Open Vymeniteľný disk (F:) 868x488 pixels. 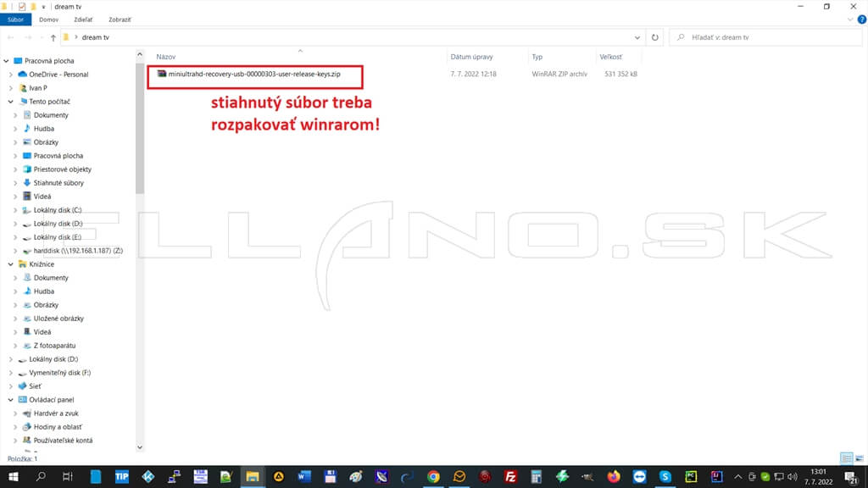pyautogui.click(x=60, y=373)
